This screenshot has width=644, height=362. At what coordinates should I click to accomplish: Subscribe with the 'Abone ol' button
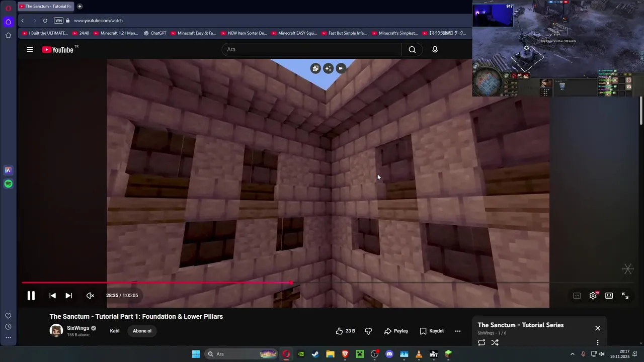coord(142,331)
